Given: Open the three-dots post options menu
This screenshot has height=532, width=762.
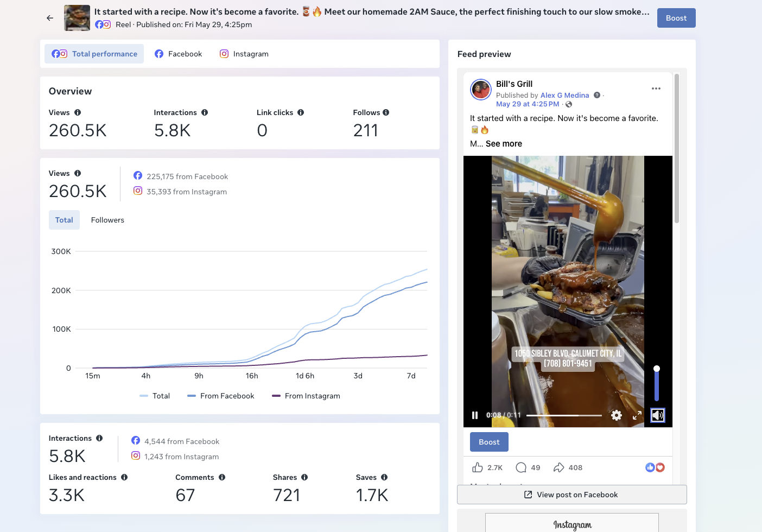Looking at the screenshot, I should click(656, 88).
